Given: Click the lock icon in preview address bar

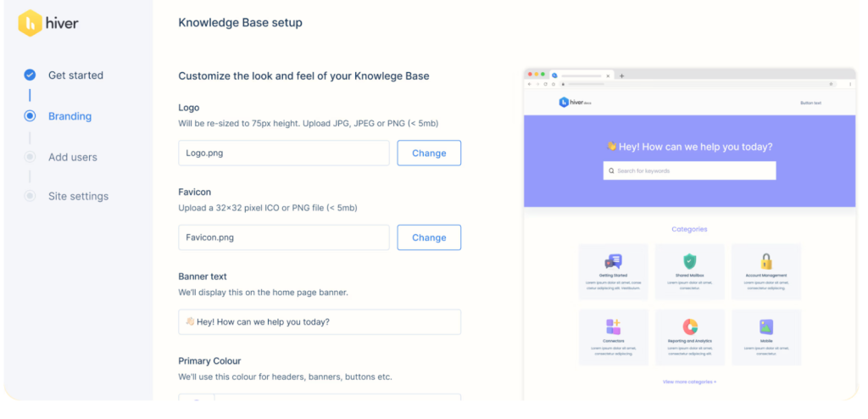Looking at the screenshot, I should (x=563, y=84).
